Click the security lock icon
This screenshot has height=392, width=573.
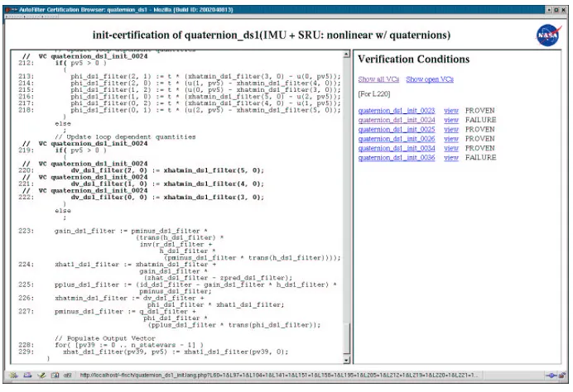point(562,375)
